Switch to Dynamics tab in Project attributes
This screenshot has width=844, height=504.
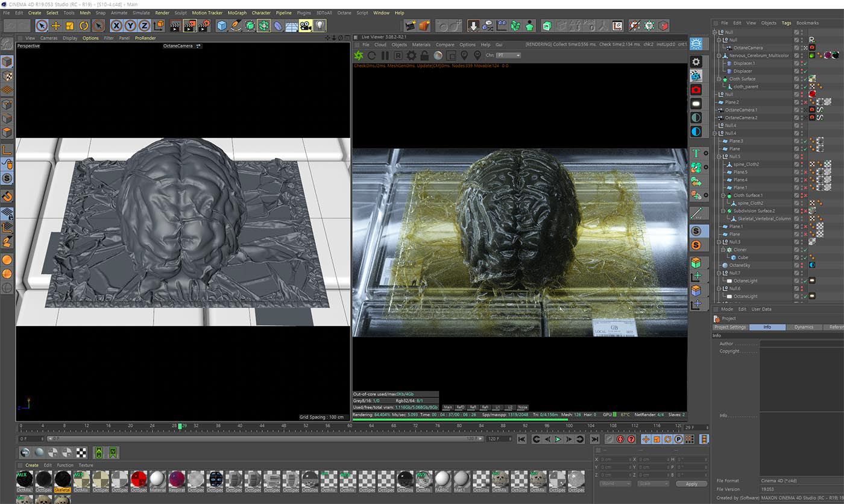pos(804,327)
